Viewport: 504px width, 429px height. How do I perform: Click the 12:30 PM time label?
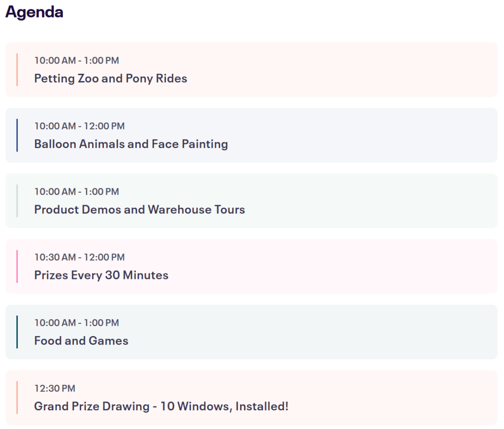click(x=55, y=388)
